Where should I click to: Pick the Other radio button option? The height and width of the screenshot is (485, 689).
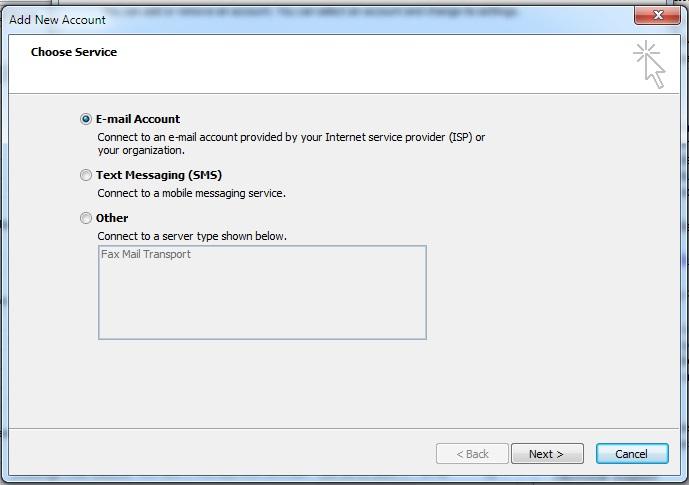click(x=86, y=218)
